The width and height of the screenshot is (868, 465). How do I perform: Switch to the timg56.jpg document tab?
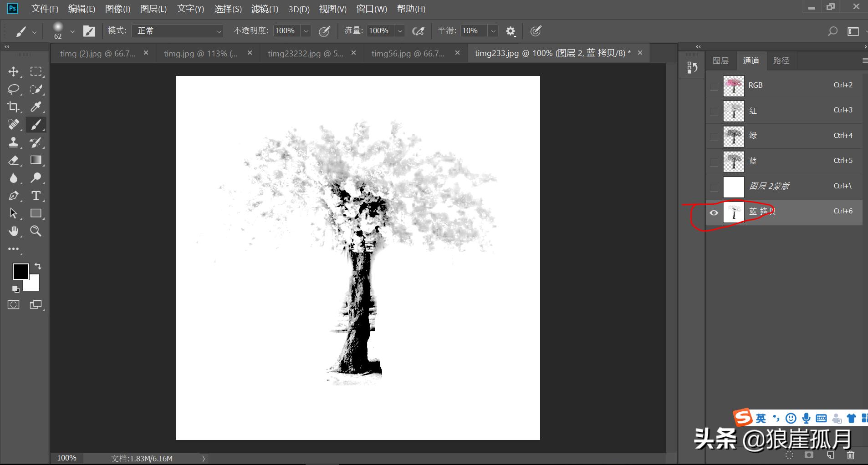408,53
